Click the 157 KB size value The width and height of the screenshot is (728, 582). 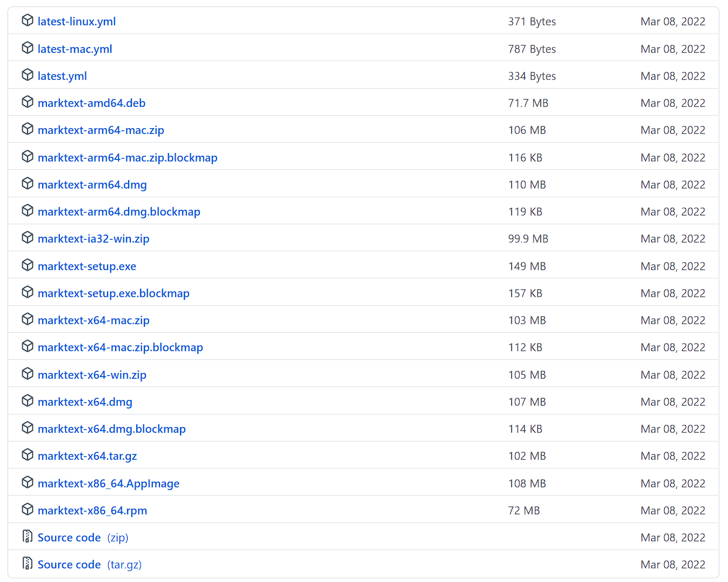point(525,293)
